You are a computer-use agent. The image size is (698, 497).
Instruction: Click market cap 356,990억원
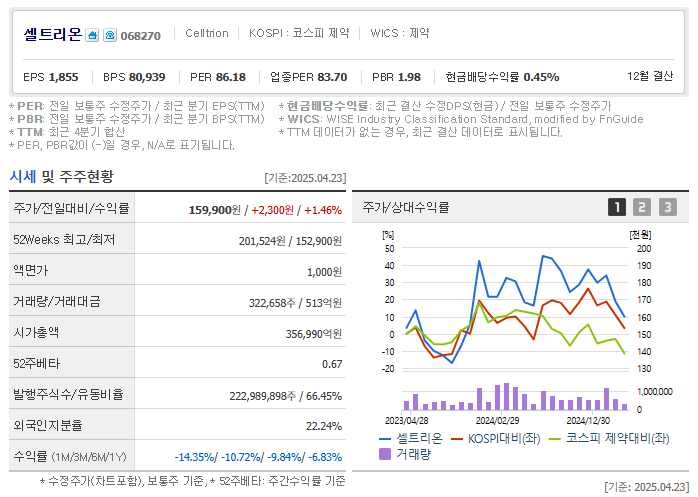pyautogui.click(x=313, y=334)
